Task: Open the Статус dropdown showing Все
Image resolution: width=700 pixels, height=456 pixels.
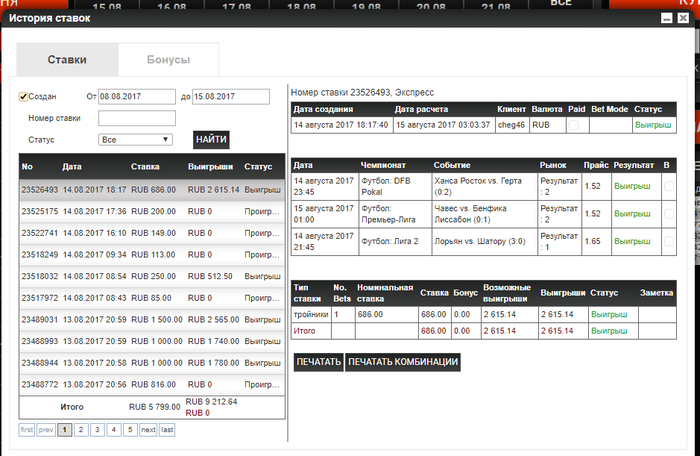Action: [x=135, y=139]
